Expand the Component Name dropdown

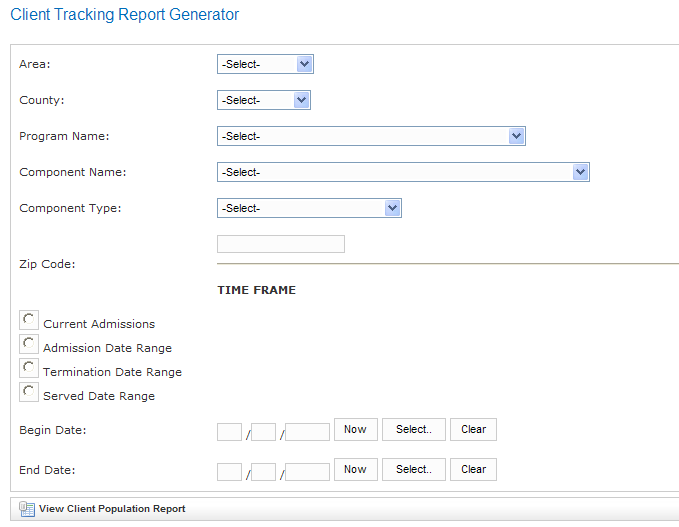pyautogui.click(x=403, y=172)
